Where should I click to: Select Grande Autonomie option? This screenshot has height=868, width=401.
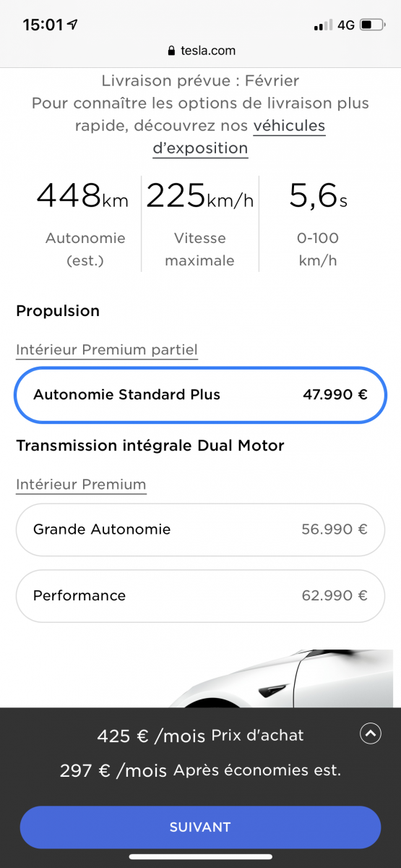click(x=200, y=529)
